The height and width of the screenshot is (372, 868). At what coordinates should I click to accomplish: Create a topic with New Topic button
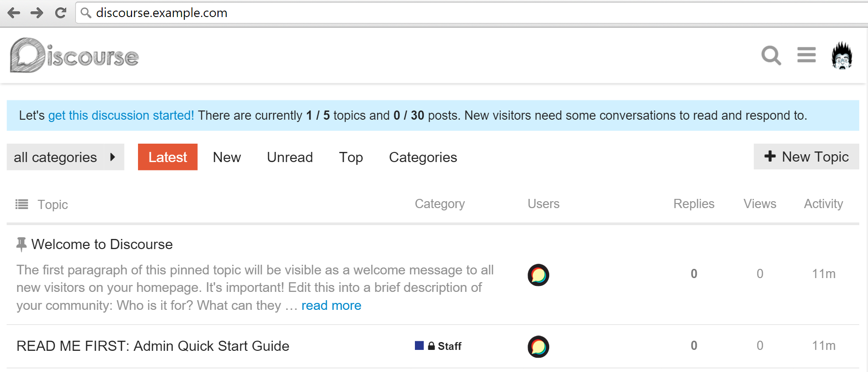coord(806,157)
